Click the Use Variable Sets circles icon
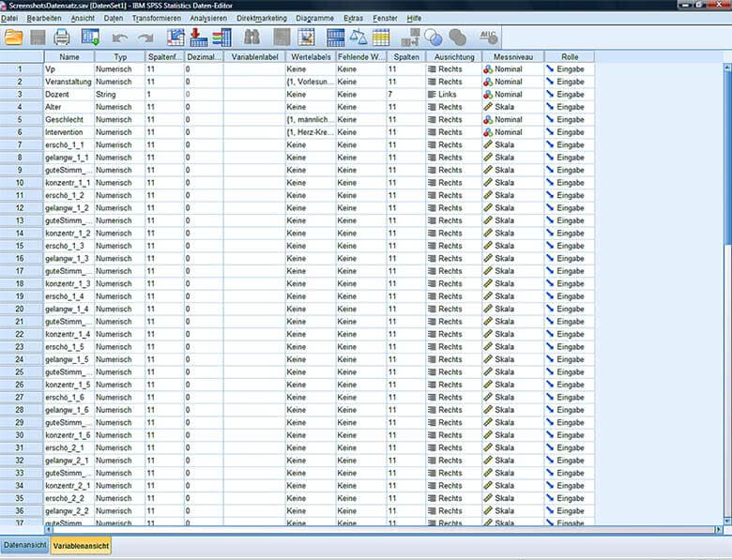Viewport: 732px width, 560px height. pos(434,38)
